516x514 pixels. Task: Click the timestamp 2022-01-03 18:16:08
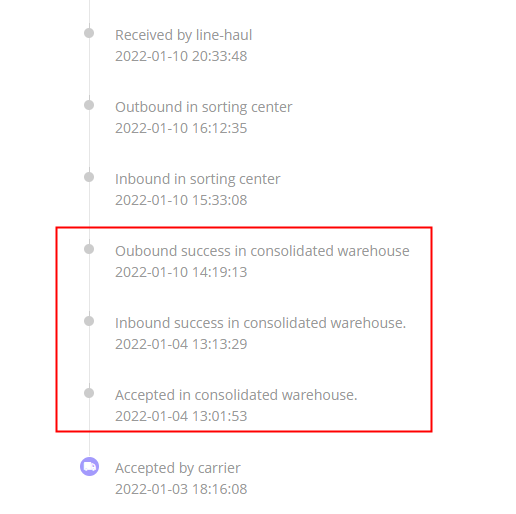point(181,489)
